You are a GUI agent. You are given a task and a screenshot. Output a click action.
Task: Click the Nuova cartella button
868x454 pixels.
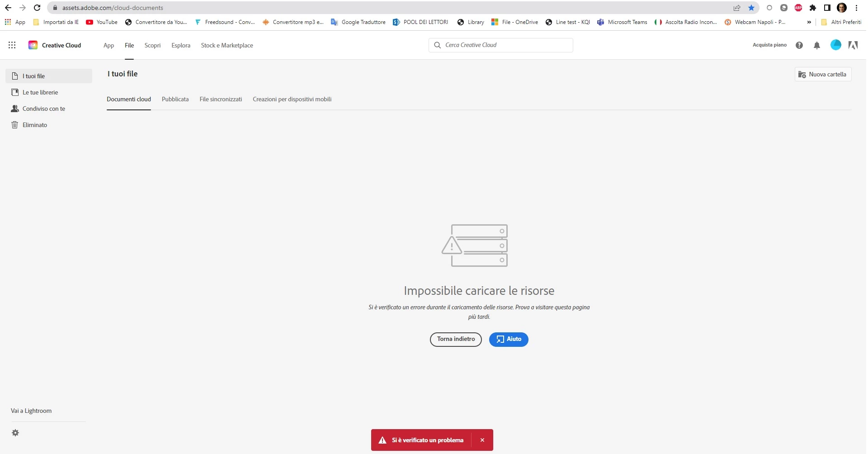[x=823, y=74]
